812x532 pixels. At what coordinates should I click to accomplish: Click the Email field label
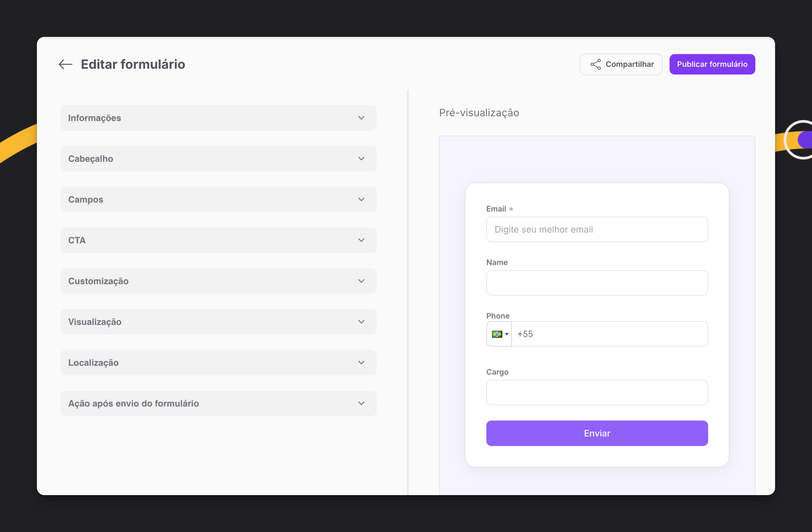point(496,209)
